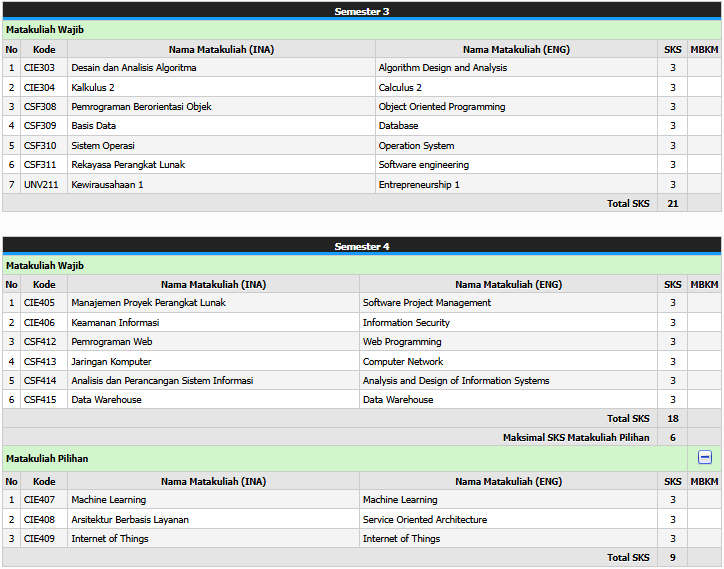The width and height of the screenshot is (724, 569).
Task: Click course code CSF414
Action: [x=40, y=381]
